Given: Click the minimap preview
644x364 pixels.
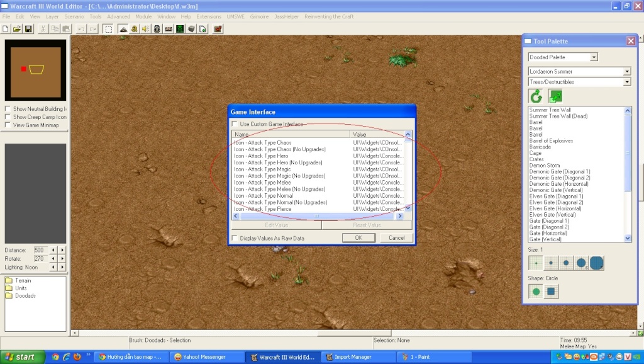Looking at the screenshot, I should [35, 71].
